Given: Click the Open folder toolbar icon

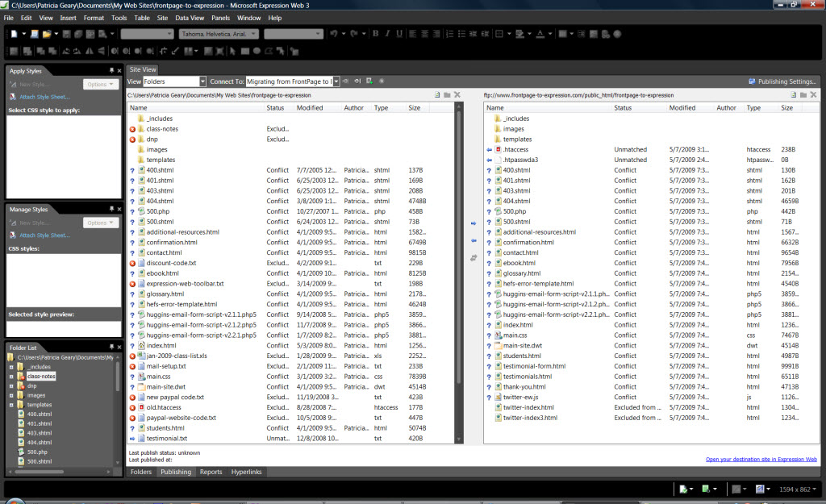Looking at the screenshot, I should pyautogui.click(x=47, y=34).
